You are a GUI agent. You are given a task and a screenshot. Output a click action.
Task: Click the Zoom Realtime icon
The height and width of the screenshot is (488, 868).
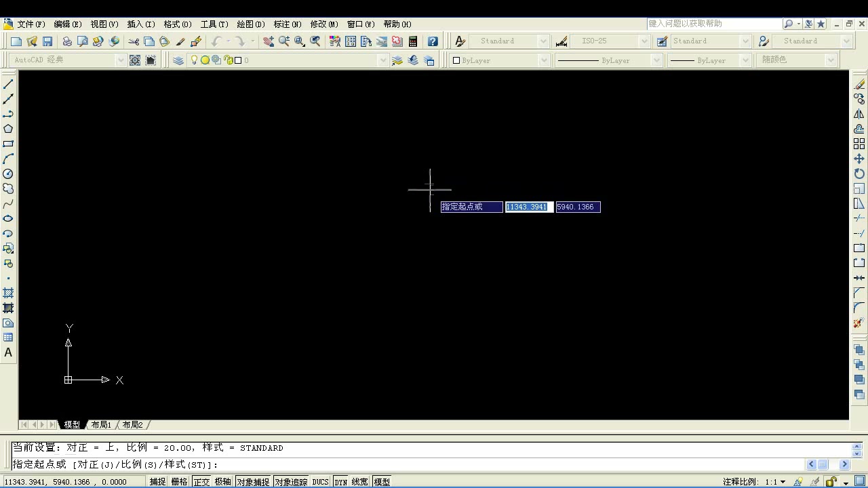[284, 41]
